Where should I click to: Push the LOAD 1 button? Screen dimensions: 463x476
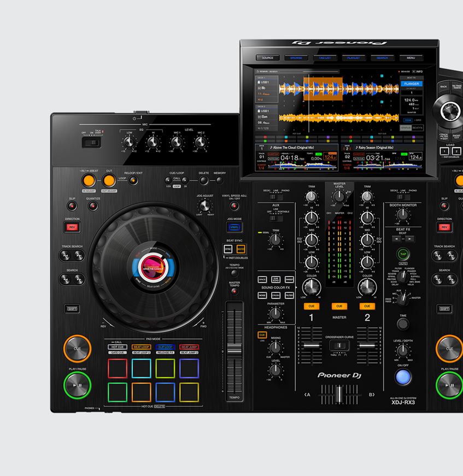pos(444,151)
